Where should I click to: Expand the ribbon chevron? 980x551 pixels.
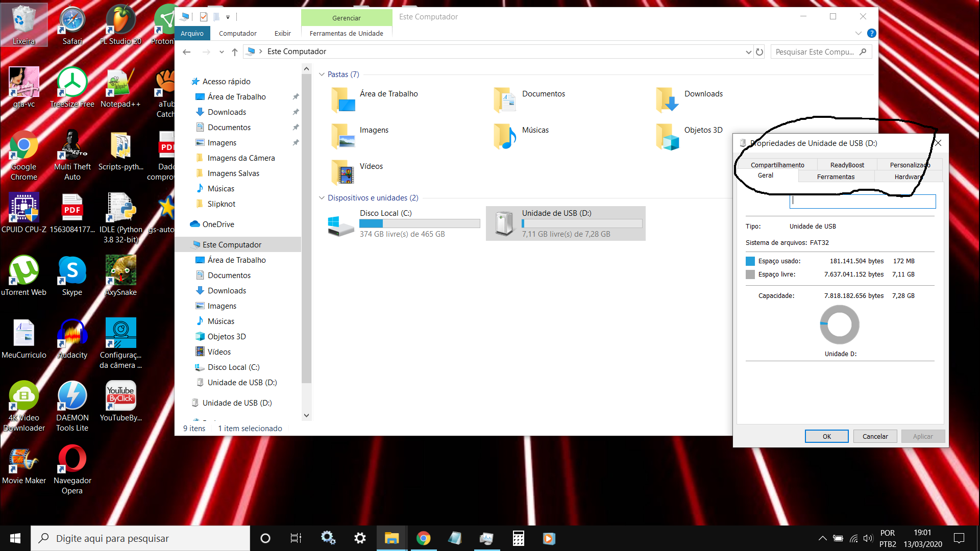pos(858,33)
